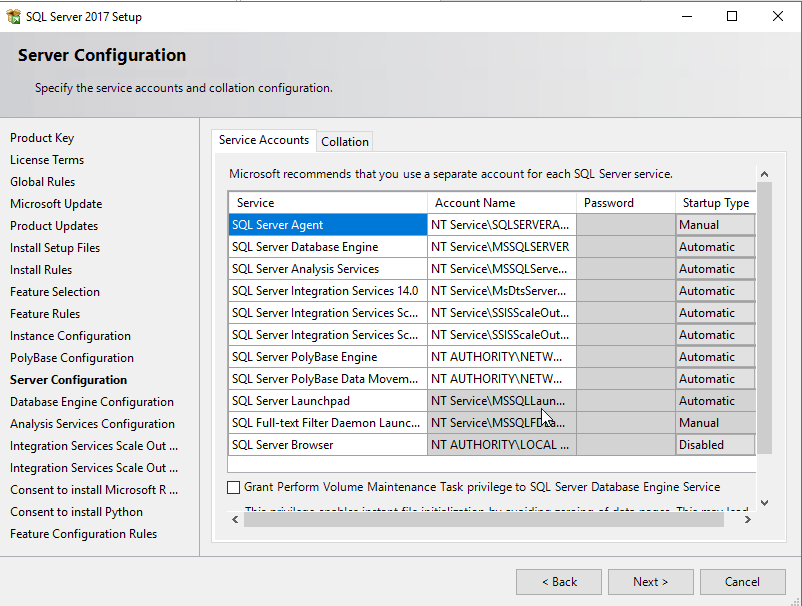Select the Service Accounts tab
Viewport: 802px width, 606px height.
pyautogui.click(x=264, y=140)
